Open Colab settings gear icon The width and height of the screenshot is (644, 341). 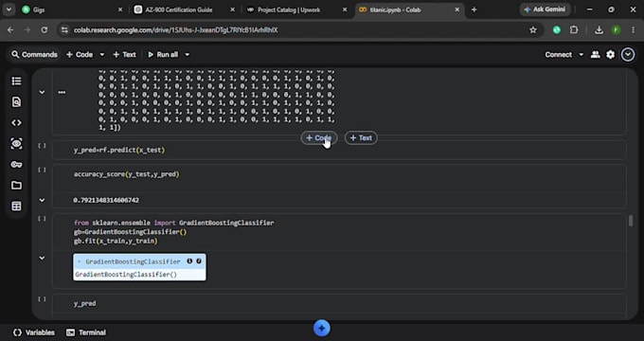click(610, 54)
